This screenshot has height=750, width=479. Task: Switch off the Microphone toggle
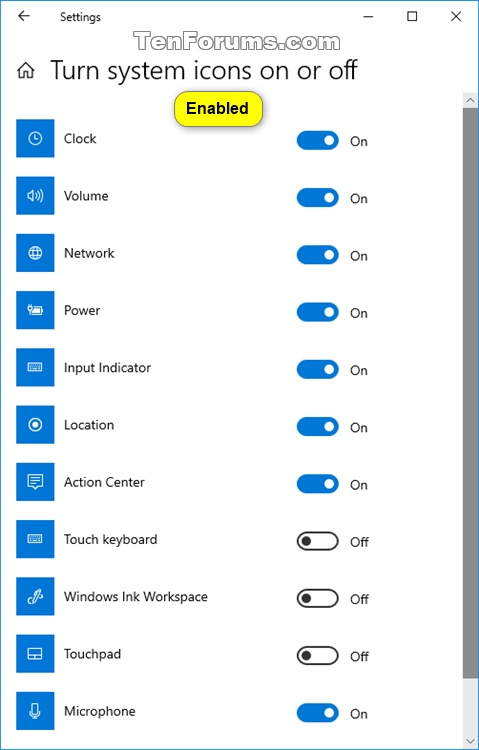click(x=318, y=713)
